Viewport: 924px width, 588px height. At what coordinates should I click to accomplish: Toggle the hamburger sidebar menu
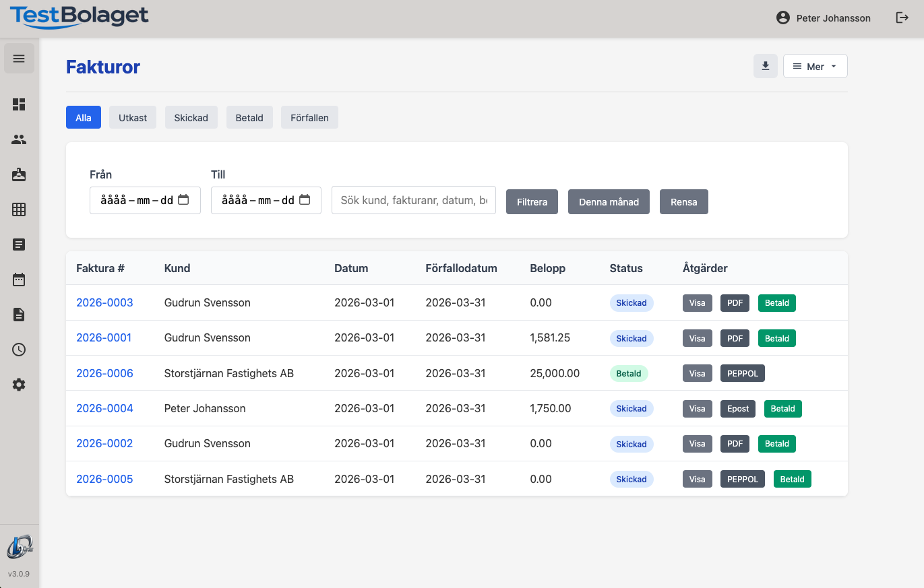pos(19,59)
